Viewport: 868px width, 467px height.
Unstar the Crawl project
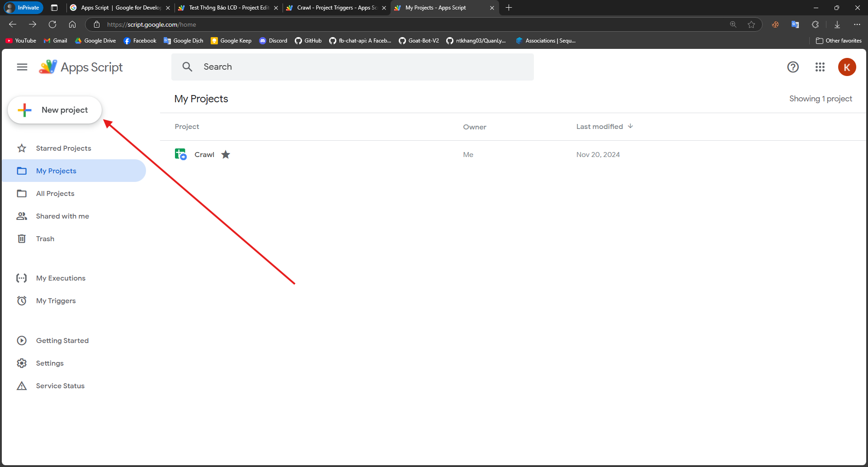tap(226, 155)
